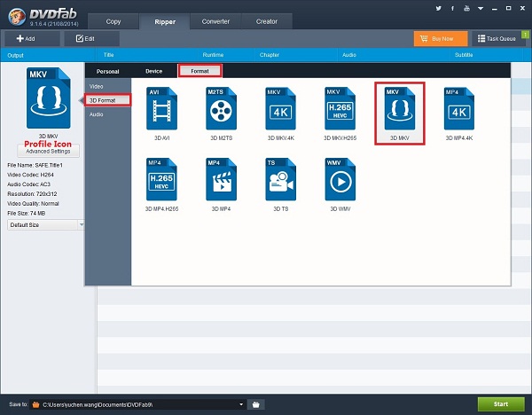Click the Save to path field
Screen dimensions: 532x415
[x=137, y=404]
